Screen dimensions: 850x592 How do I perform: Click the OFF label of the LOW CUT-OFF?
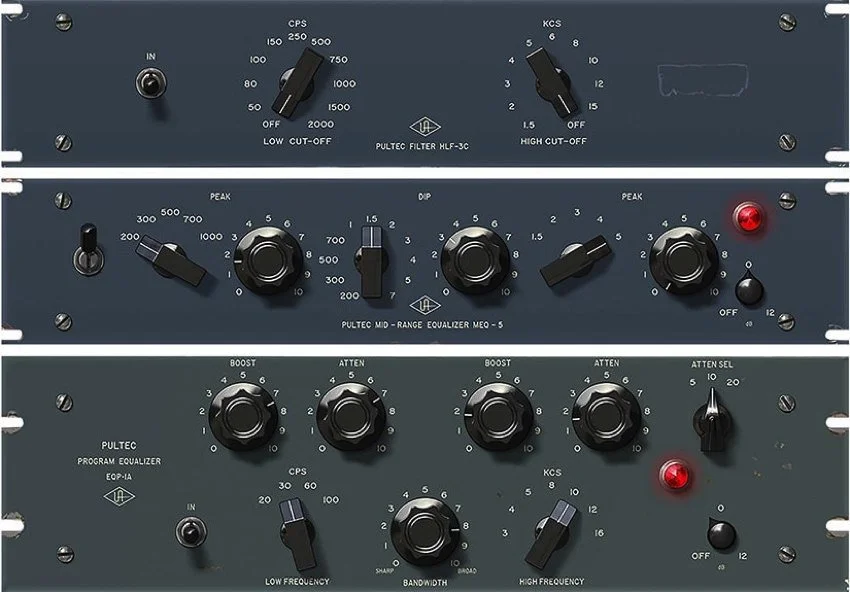click(271, 124)
